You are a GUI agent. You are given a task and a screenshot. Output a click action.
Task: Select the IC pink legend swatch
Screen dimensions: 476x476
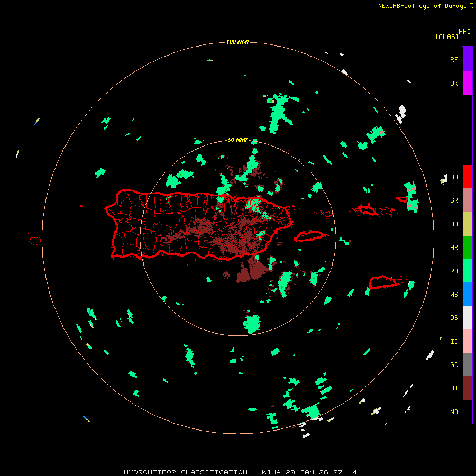click(467, 341)
